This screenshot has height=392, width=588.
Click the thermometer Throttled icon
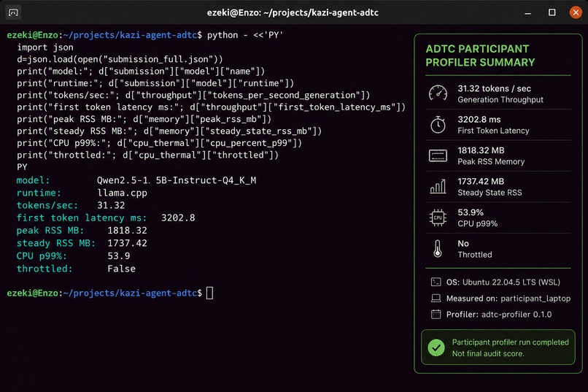pyautogui.click(x=437, y=249)
